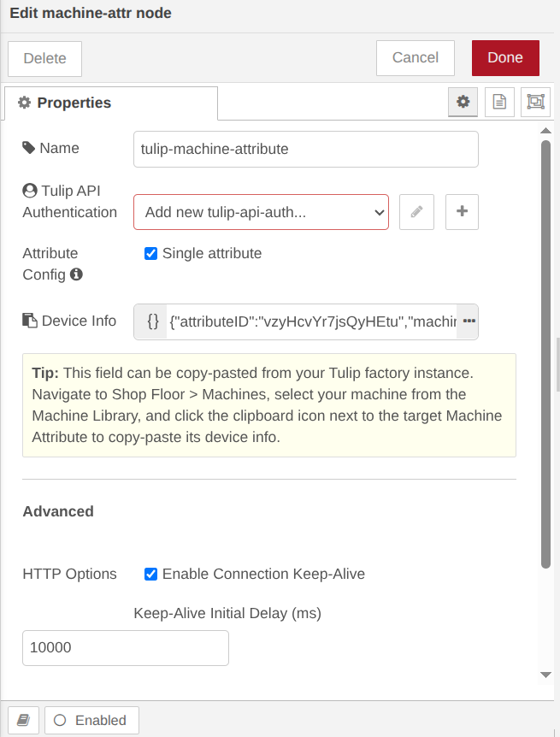Click the node settings gear icon
Image resolution: width=560 pixels, height=737 pixels.
[x=463, y=101]
